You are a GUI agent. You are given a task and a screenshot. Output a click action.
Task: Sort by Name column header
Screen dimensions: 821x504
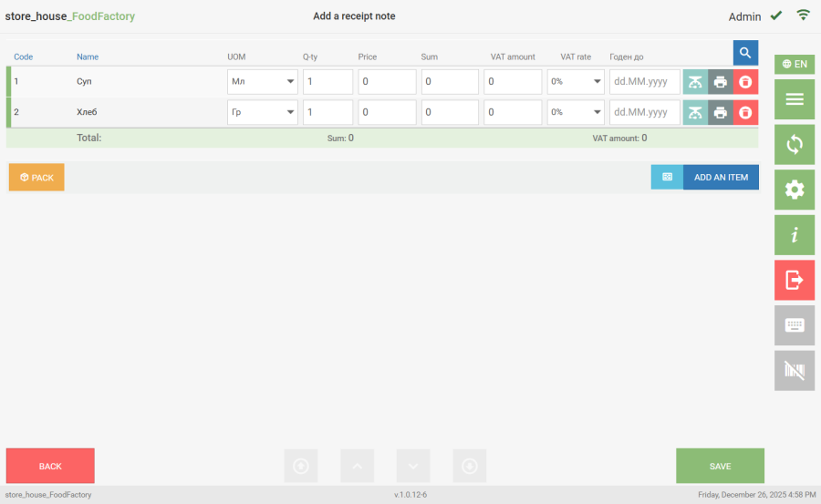pyautogui.click(x=88, y=57)
